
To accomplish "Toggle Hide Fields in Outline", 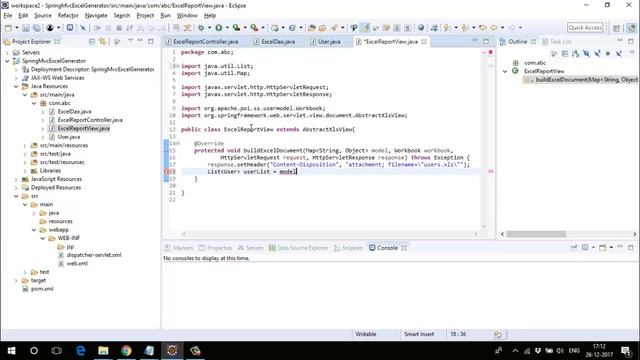I will [x=587, y=53].
